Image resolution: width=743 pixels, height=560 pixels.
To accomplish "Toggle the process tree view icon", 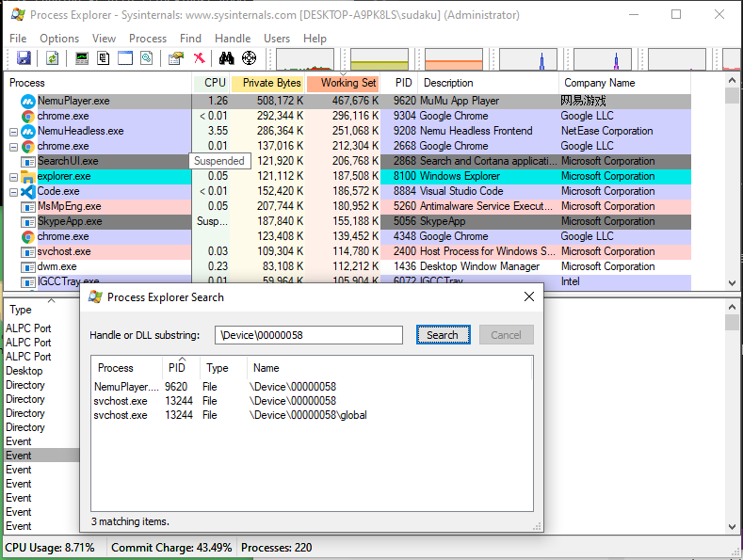I will pos(104,58).
